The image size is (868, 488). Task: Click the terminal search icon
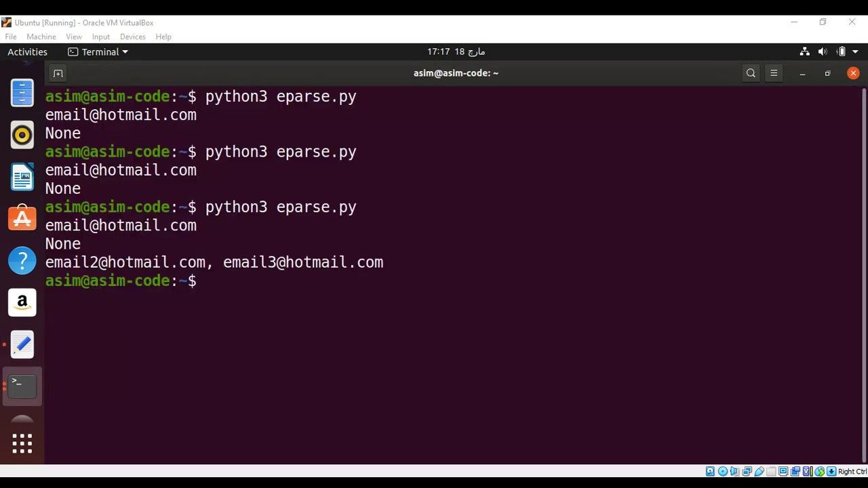tap(751, 73)
